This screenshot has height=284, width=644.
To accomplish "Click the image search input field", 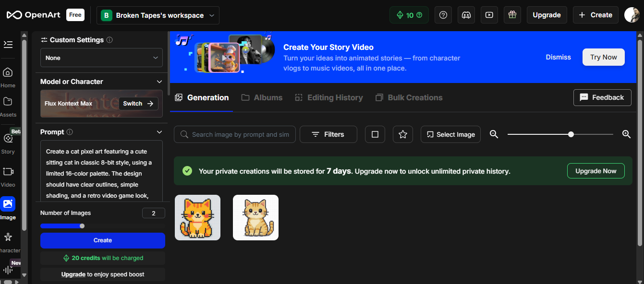I will tap(235, 134).
